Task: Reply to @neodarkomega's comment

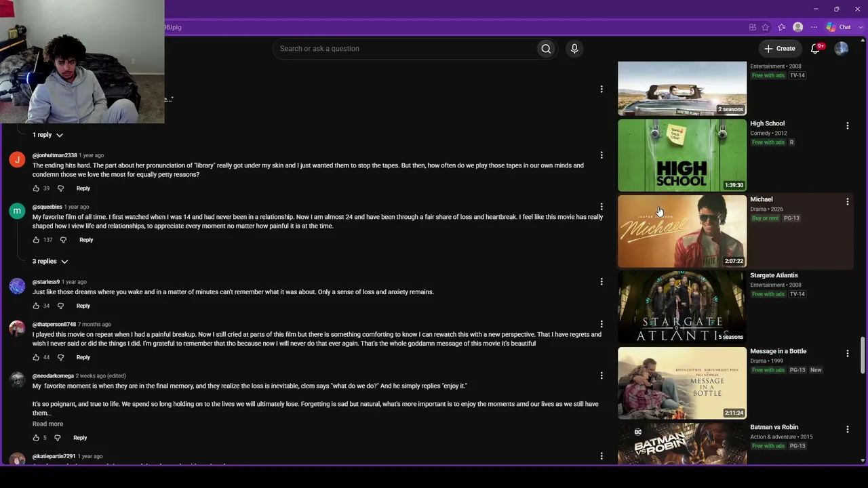Action: (80, 438)
